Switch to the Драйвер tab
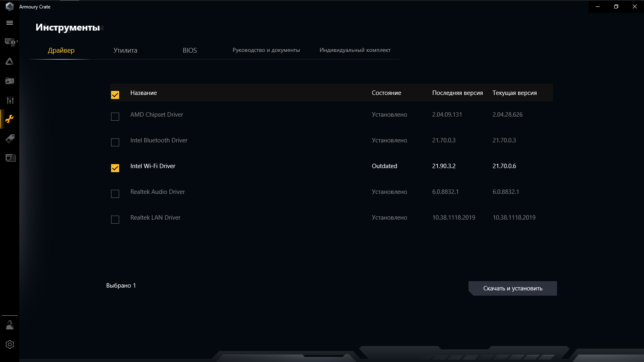The width and height of the screenshot is (644, 362). click(x=61, y=50)
